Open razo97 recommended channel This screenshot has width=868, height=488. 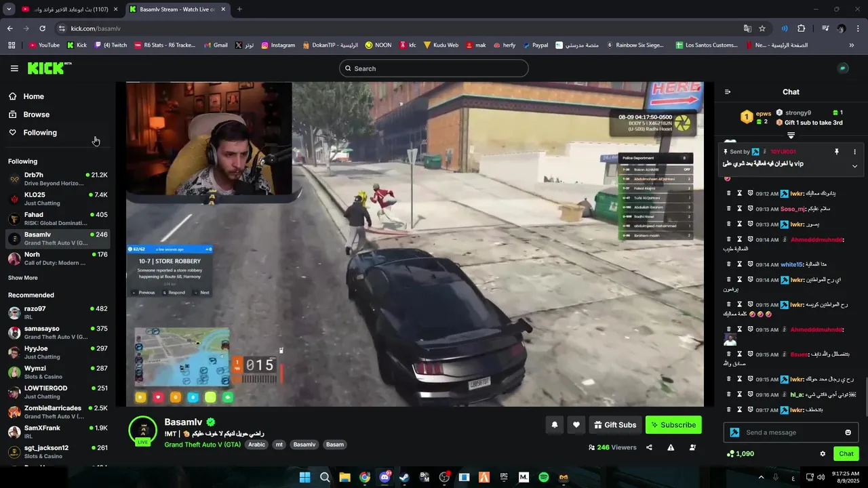[58, 312]
